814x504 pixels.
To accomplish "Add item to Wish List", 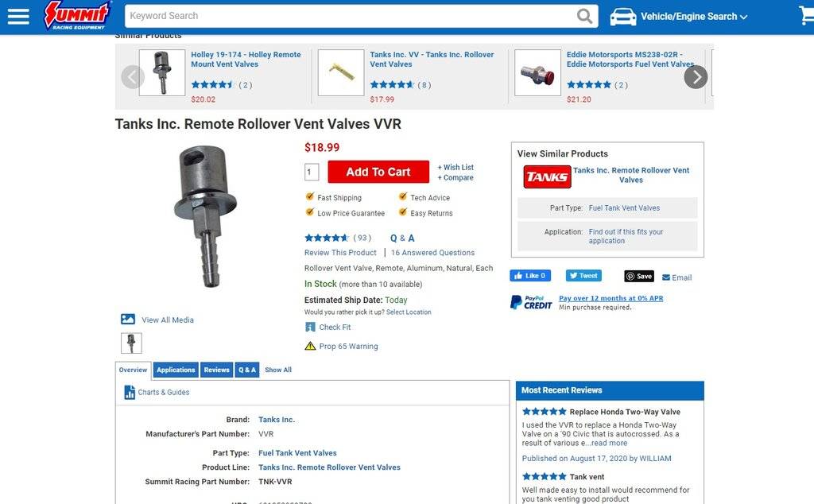I will [456, 168].
